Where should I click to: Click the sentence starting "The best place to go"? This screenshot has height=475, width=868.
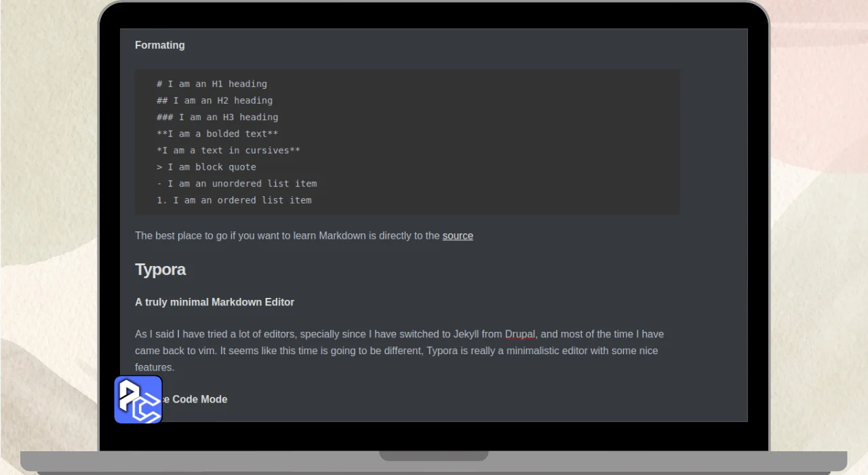pos(304,235)
